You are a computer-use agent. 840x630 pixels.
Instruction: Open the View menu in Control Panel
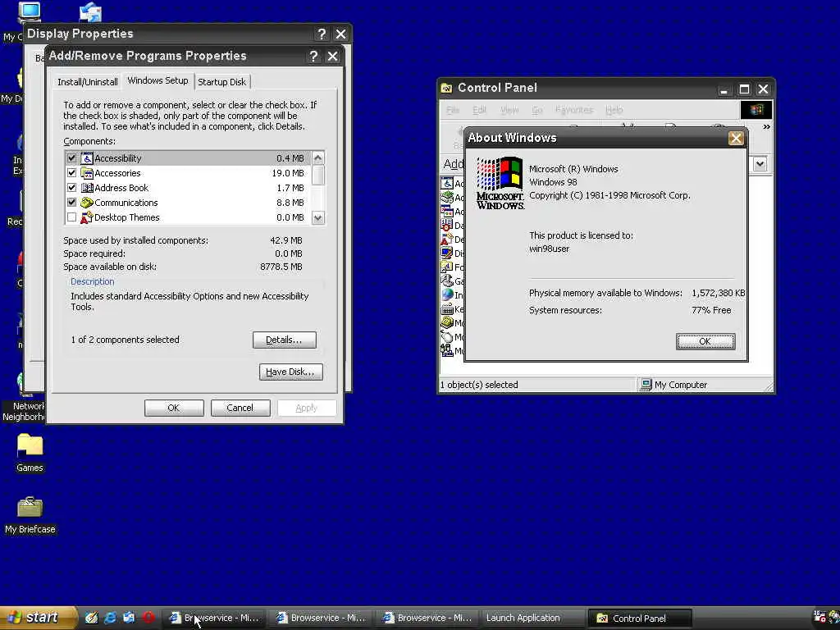coord(509,110)
